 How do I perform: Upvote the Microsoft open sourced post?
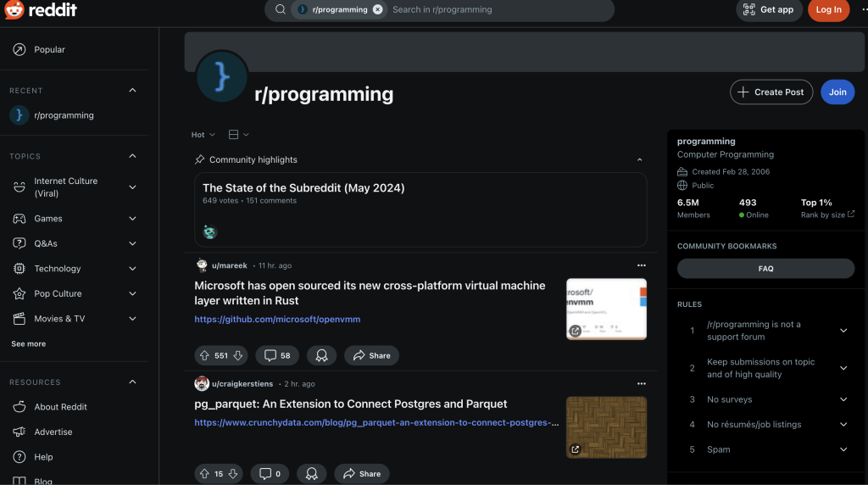pyautogui.click(x=204, y=355)
